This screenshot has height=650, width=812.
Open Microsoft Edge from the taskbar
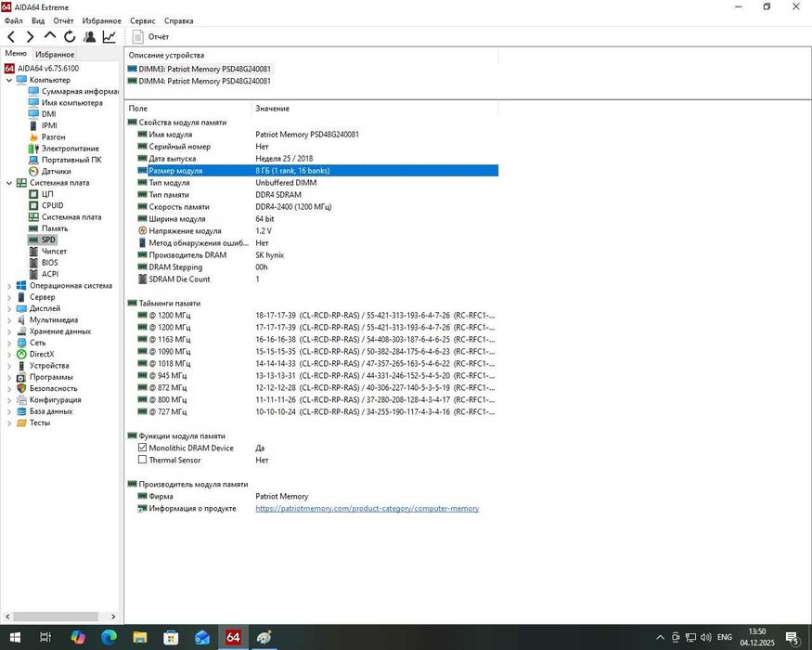pyautogui.click(x=109, y=637)
